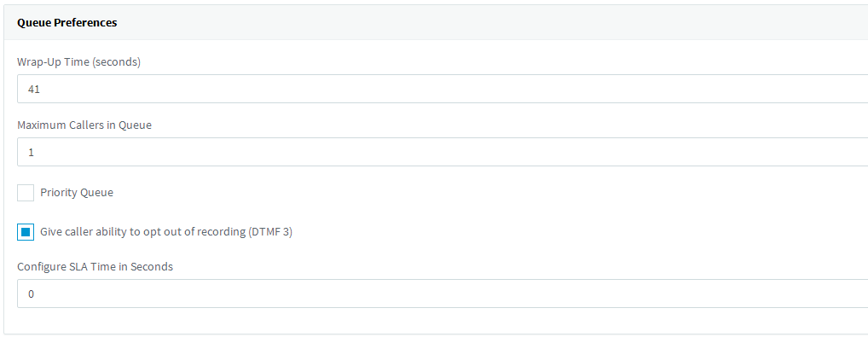Click the blue filled square inside the recording checkbox

pos(26,232)
